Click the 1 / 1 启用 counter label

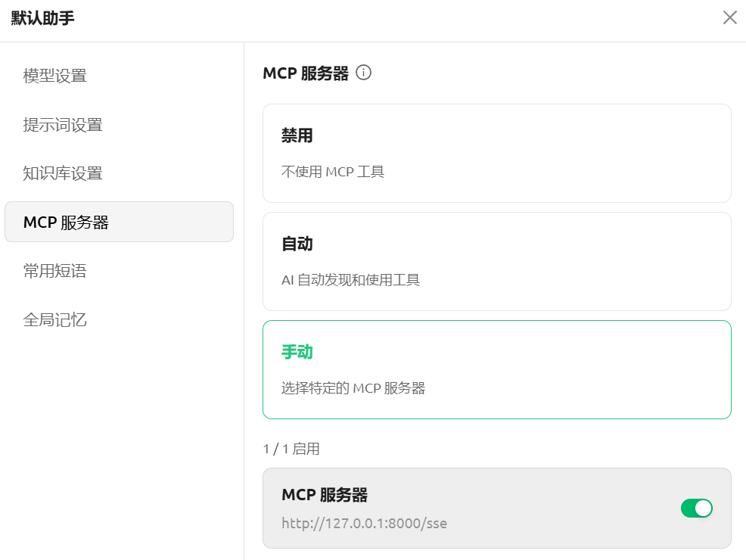pos(291,449)
